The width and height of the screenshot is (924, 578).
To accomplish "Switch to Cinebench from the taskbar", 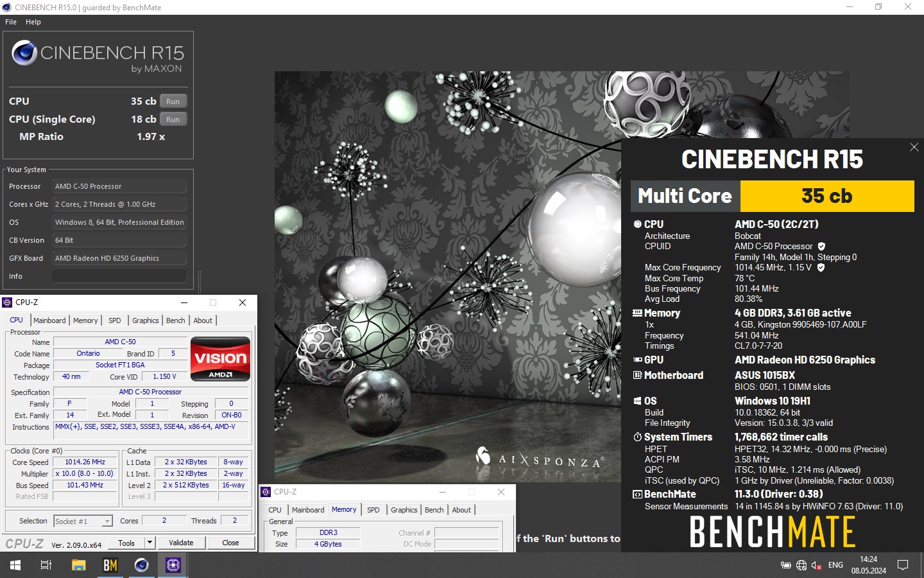I will 141,565.
